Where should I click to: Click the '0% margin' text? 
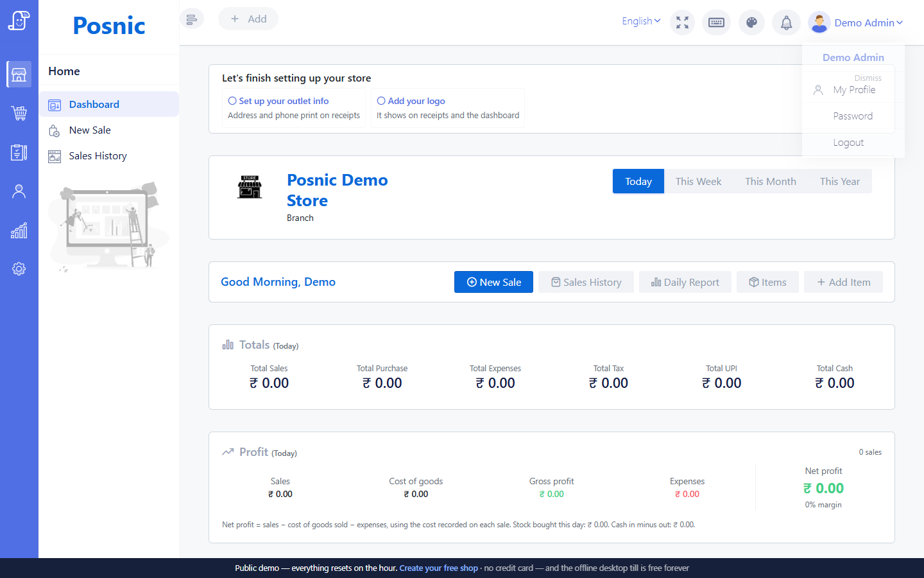coord(823,505)
